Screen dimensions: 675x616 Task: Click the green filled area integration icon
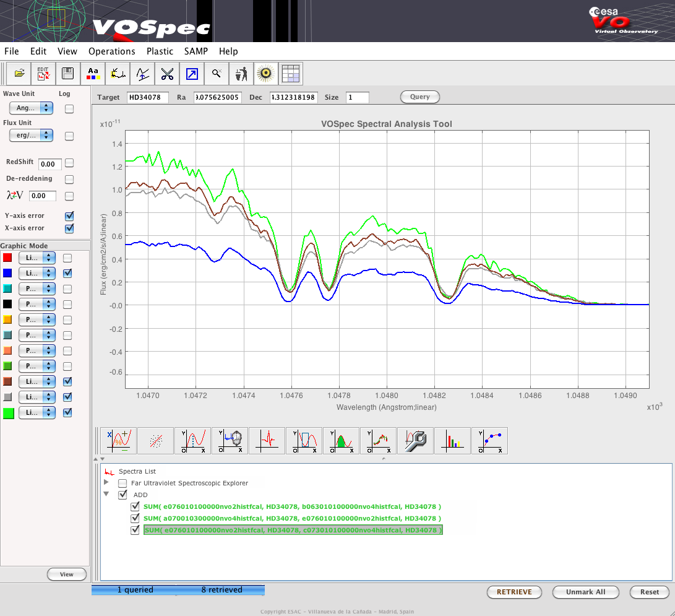click(x=341, y=441)
